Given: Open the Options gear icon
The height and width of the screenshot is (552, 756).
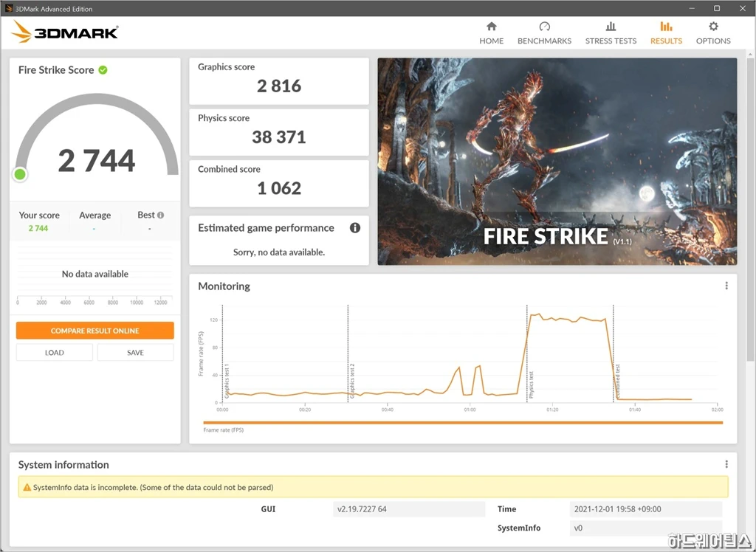Looking at the screenshot, I should click(713, 27).
